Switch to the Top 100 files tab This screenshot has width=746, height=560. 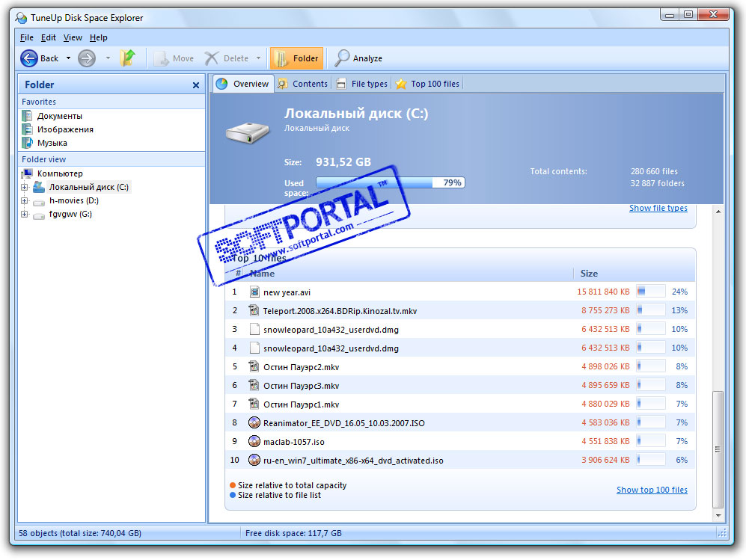pyautogui.click(x=428, y=84)
